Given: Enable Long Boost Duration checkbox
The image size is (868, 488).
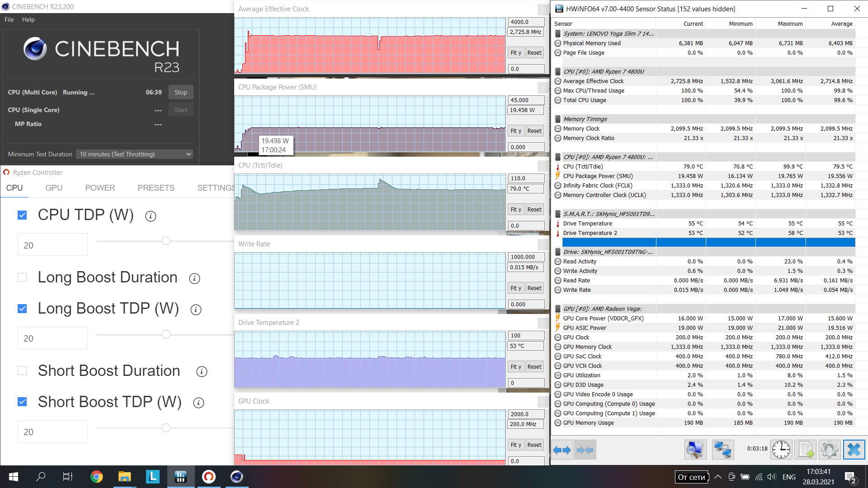Looking at the screenshot, I should coord(22,277).
